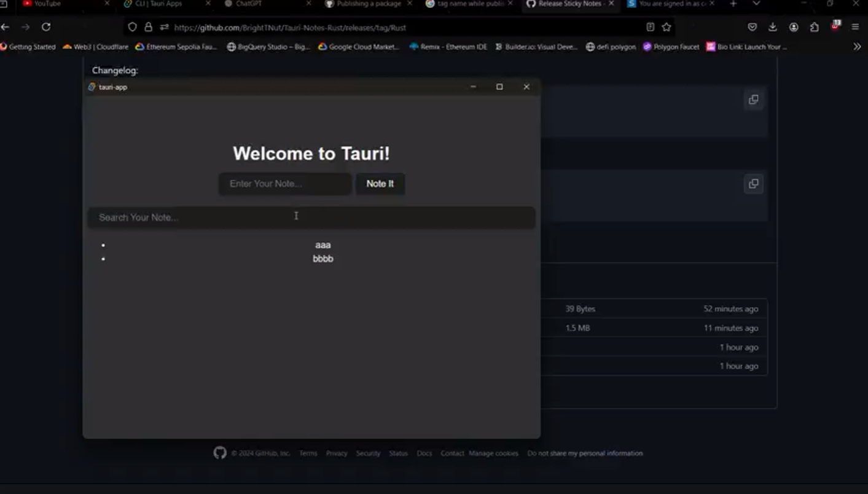Open a new browser tab
The image size is (868, 494).
[x=733, y=4]
